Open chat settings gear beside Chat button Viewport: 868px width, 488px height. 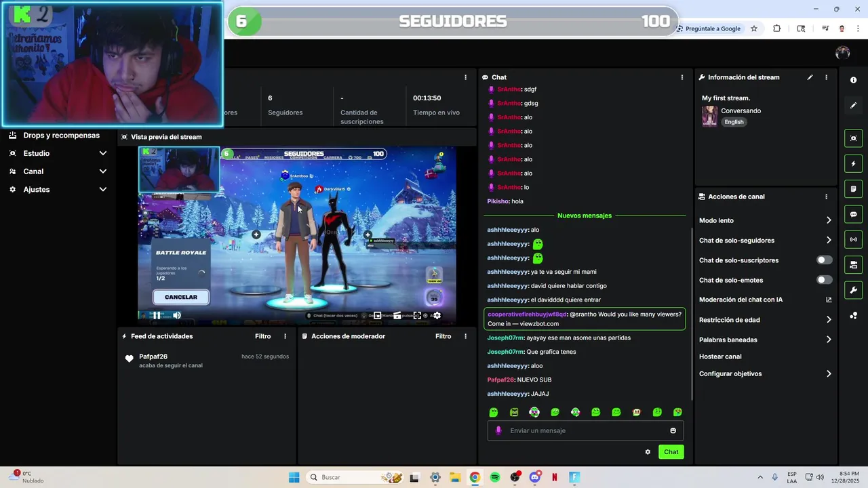[x=648, y=452]
